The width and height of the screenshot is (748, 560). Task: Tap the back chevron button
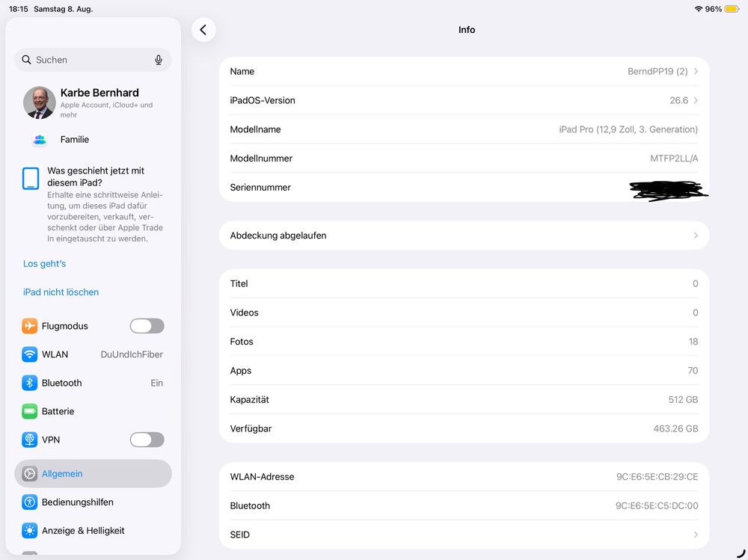pos(203,30)
